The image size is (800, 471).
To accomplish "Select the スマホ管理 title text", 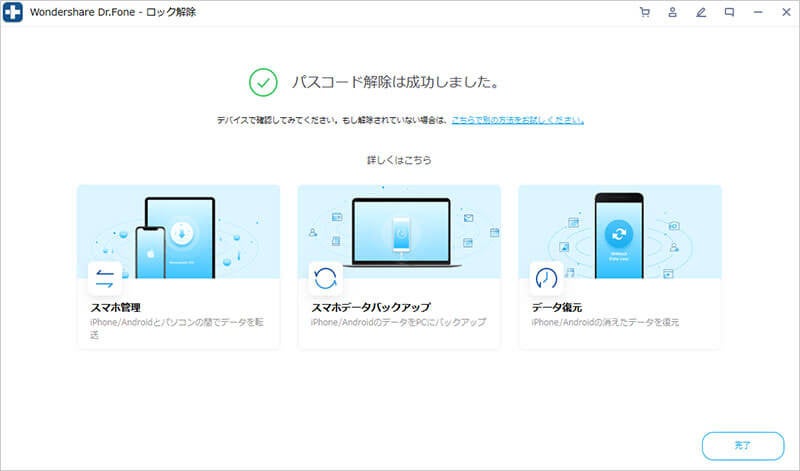I will (x=115, y=307).
